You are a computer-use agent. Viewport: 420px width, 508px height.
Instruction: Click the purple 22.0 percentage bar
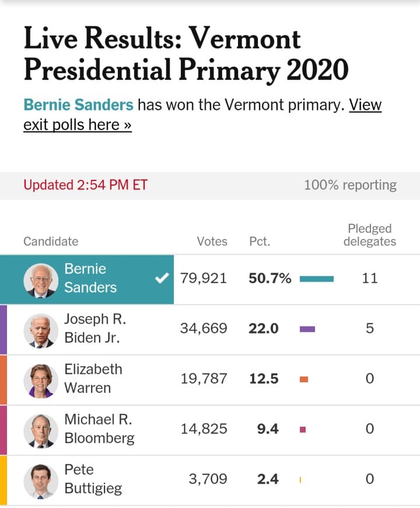pos(307,329)
